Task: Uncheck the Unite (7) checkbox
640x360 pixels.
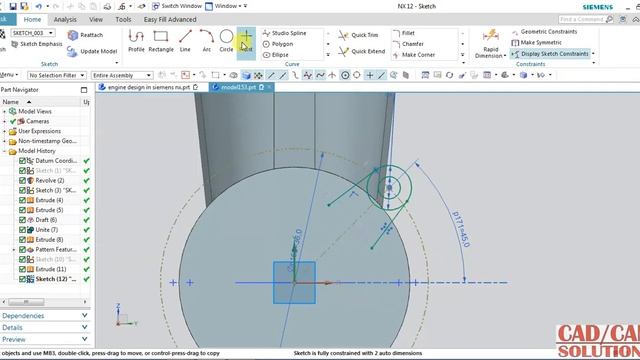Action: click(x=22, y=230)
